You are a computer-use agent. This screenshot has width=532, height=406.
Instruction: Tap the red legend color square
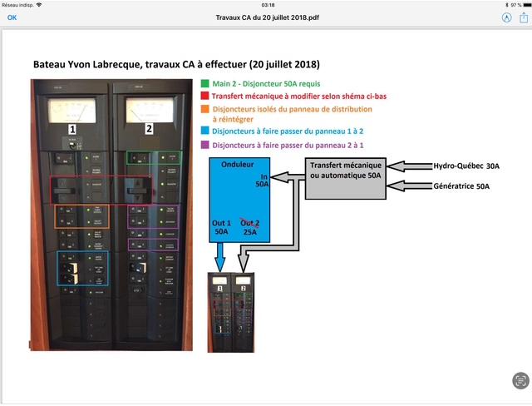205,96
